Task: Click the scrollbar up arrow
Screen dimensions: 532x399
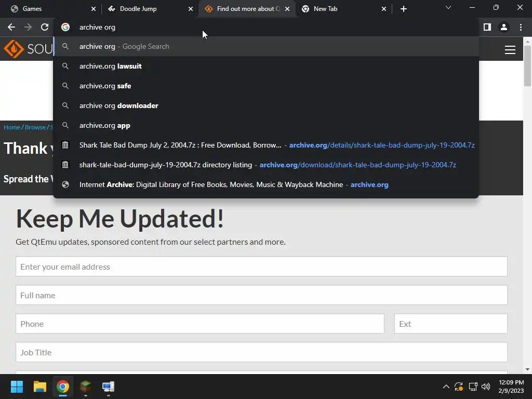Action: [527, 41]
